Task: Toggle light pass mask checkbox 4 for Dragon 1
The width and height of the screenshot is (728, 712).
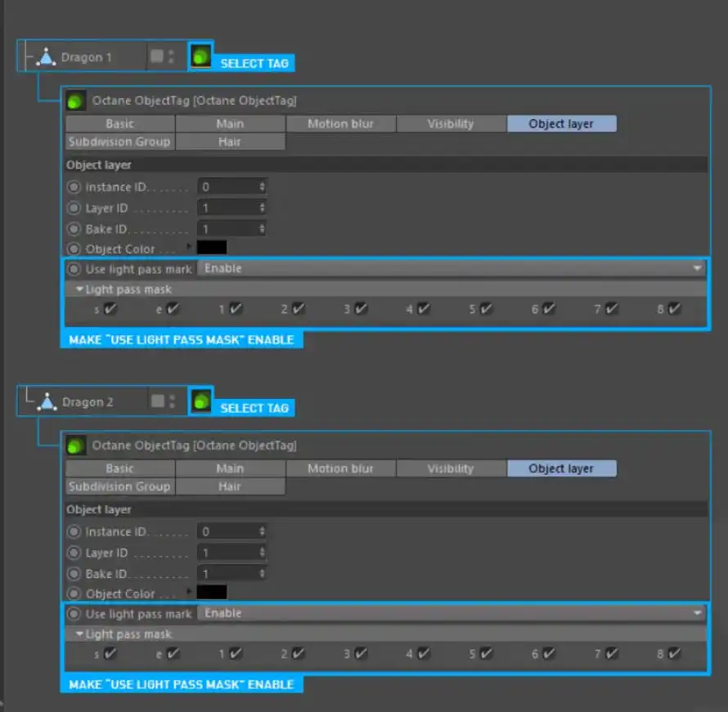Action: point(423,309)
